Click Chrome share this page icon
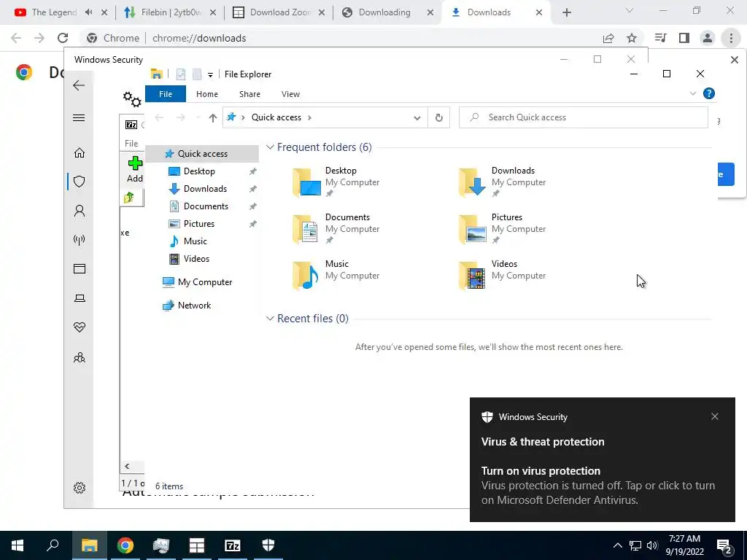The height and width of the screenshot is (560, 747). (608, 38)
